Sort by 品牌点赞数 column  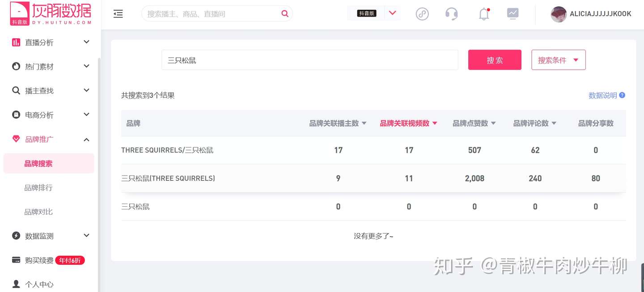(474, 123)
